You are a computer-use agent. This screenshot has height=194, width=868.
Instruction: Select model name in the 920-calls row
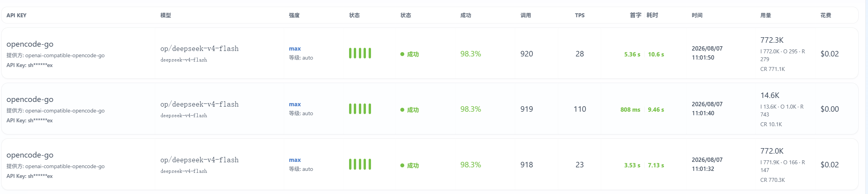[x=200, y=49]
